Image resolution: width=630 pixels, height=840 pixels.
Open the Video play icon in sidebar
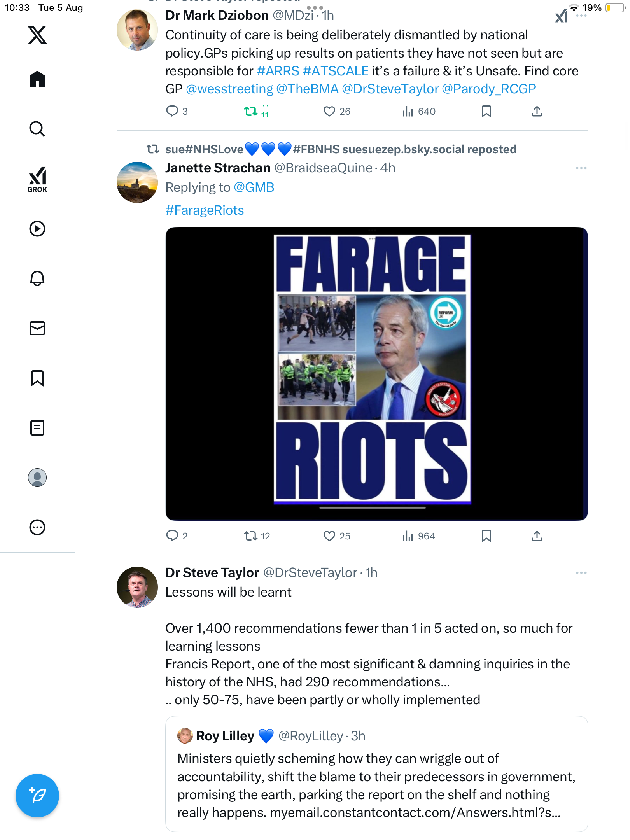tap(37, 229)
